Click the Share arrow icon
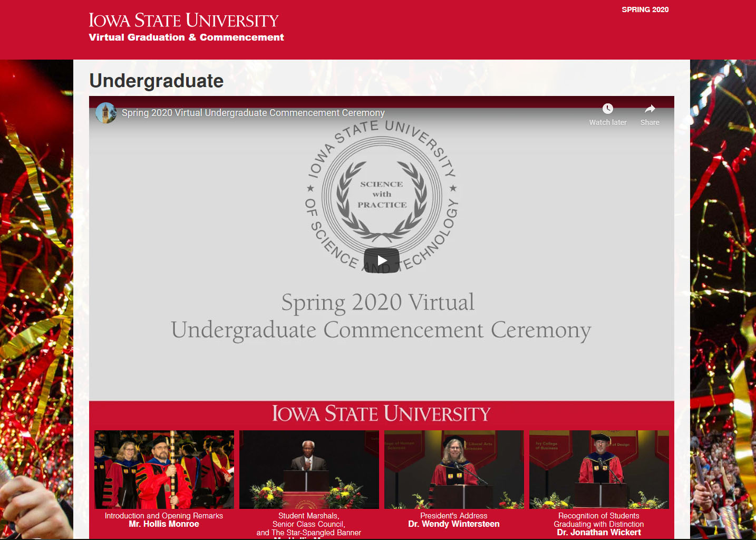The width and height of the screenshot is (756, 540). (650, 109)
